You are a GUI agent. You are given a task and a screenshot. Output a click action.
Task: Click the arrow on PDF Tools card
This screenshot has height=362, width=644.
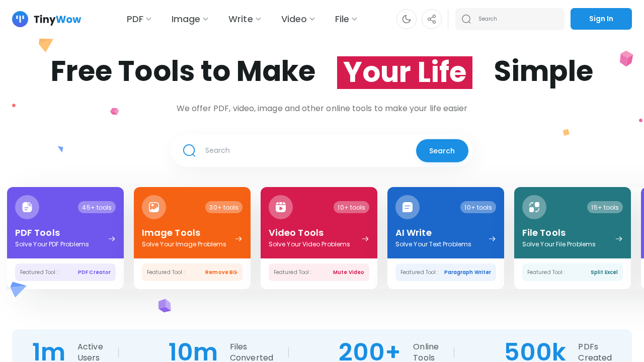click(x=112, y=239)
